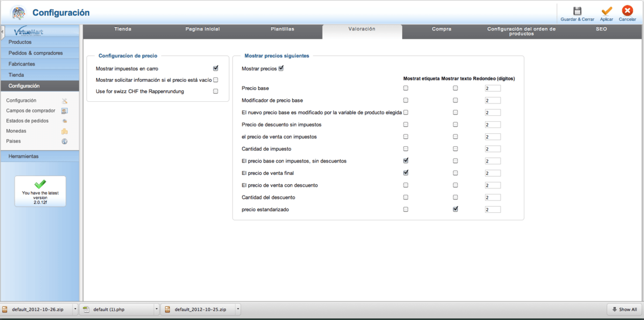Image resolution: width=644 pixels, height=320 pixels.
Task: Expand the Productos sidebar section
Action: pos(40,42)
